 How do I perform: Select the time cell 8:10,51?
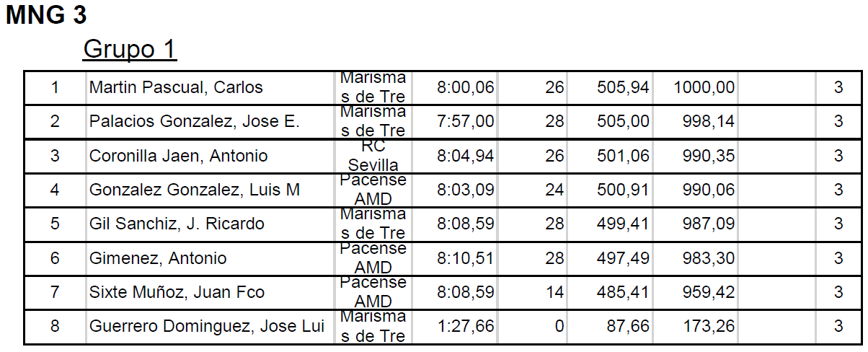pos(465,258)
